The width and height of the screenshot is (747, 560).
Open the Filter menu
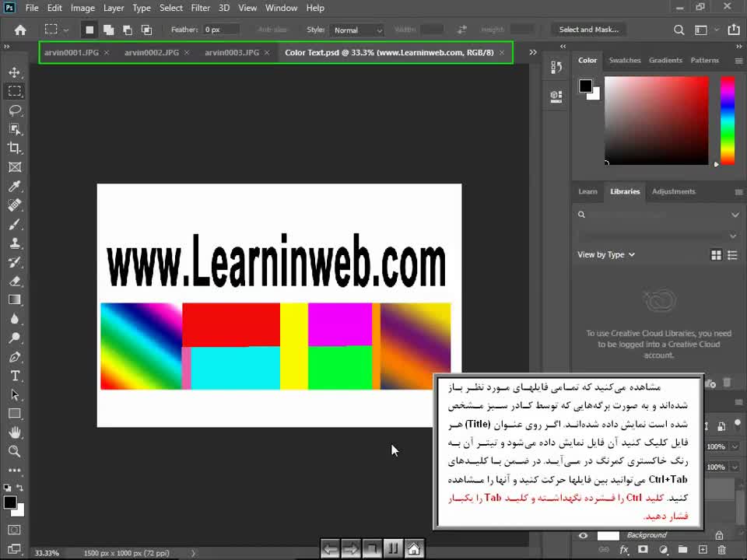(x=201, y=8)
